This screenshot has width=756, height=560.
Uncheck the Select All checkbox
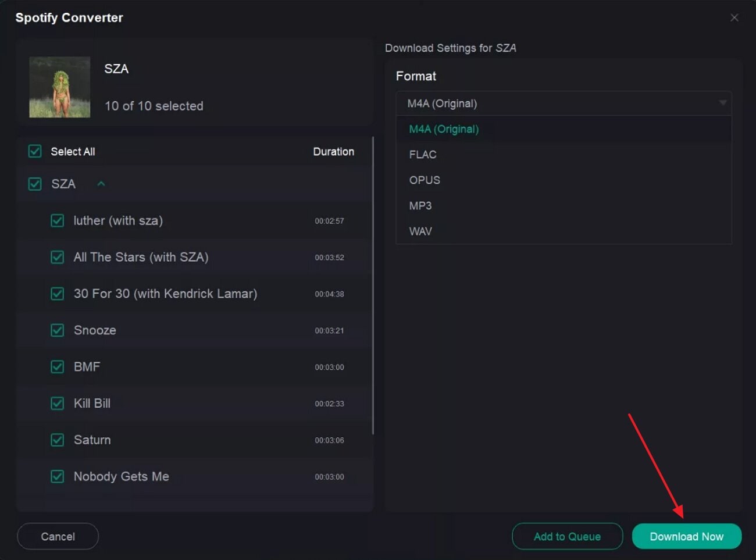pos(34,151)
